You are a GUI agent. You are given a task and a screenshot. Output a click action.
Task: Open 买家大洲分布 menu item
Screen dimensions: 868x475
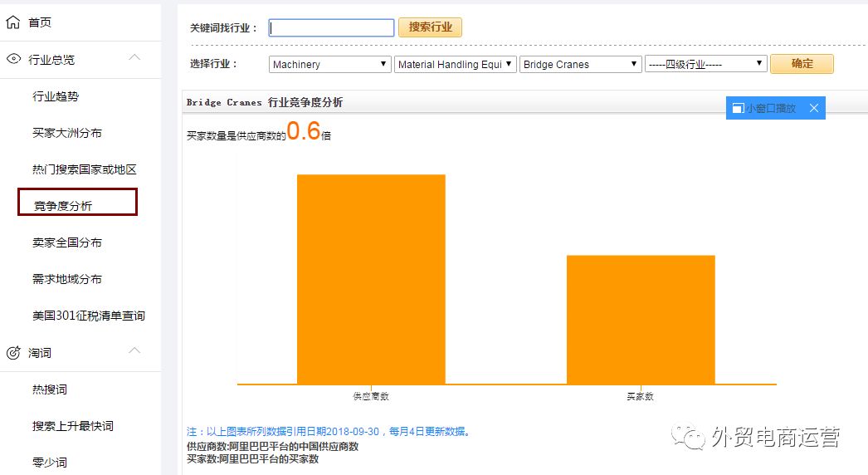tap(67, 133)
